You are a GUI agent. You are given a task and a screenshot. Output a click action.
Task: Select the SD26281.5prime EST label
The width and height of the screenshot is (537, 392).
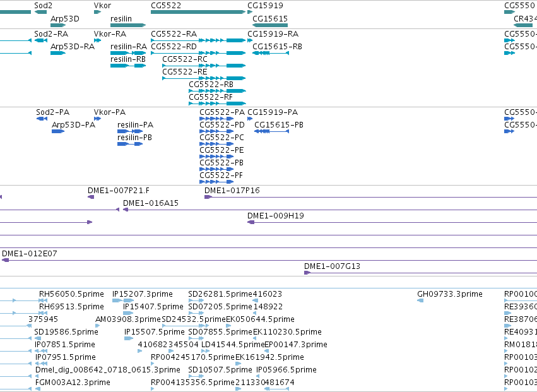(220, 294)
